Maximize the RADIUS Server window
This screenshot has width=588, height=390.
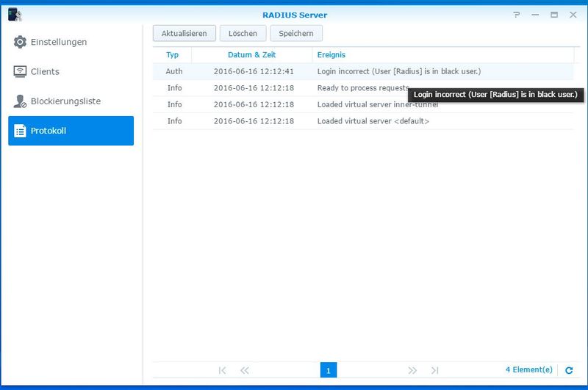coord(554,15)
